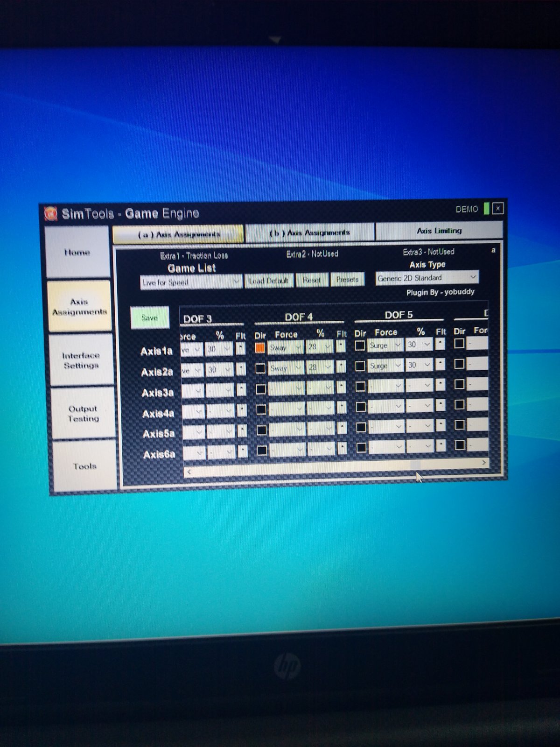Go to the Home section in sidebar
The height and width of the screenshot is (747, 560).
77,253
